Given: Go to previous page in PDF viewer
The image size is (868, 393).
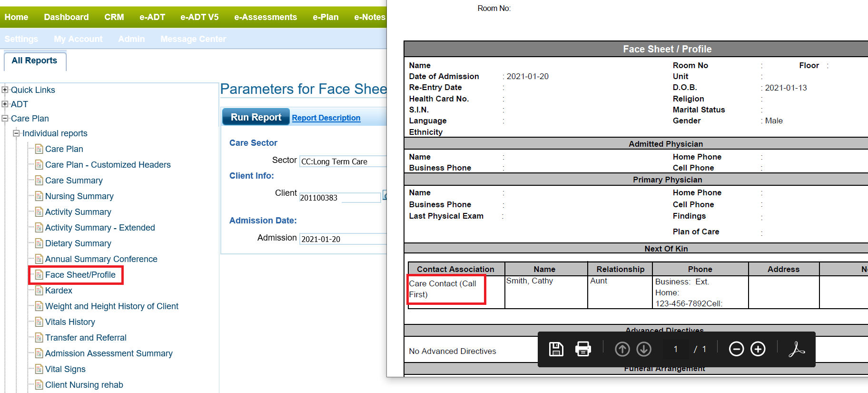Looking at the screenshot, I should 622,349.
